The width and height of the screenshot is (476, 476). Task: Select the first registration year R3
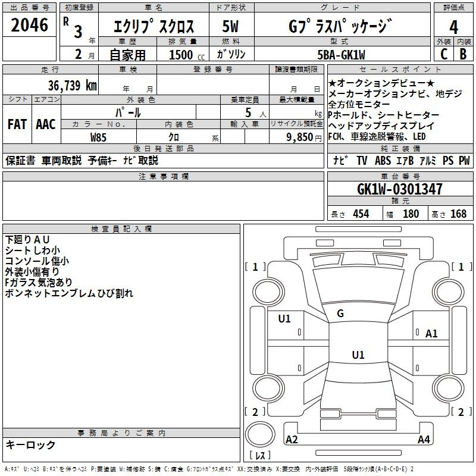tap(73, 27)
